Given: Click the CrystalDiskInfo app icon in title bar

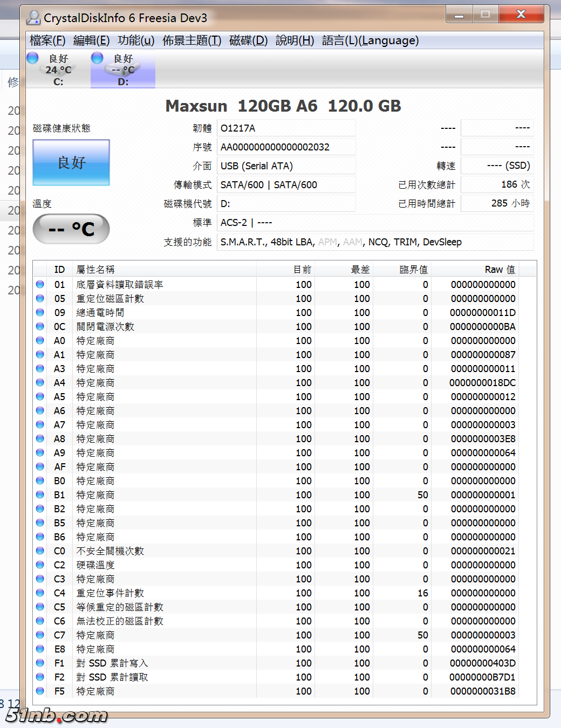Looking at the screenshot, I should [x=33, y=18].
